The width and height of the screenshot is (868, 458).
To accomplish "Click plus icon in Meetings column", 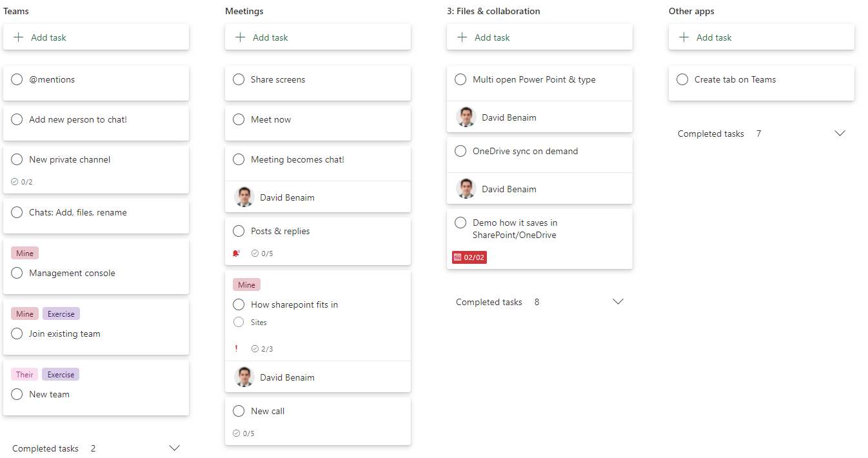I will 241,37.
